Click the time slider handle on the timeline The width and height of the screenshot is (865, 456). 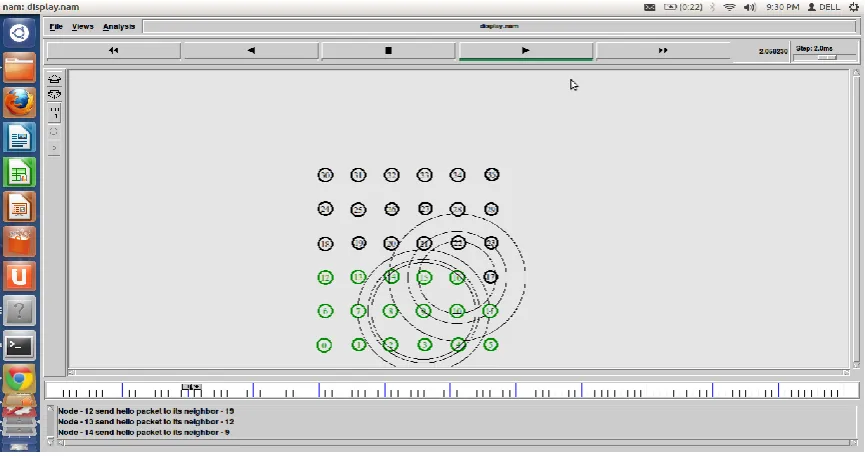click(191, 387)
